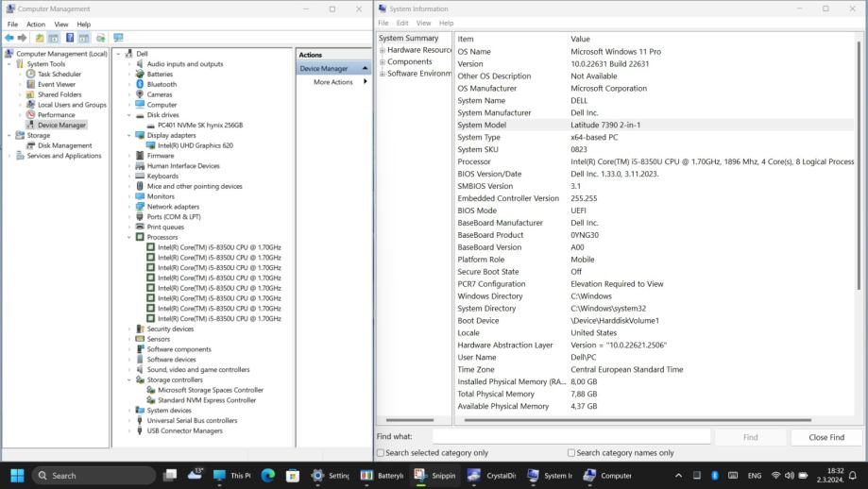This screenshot has height=489, width=868.
Task: Open Microsoft Store from the taskbar
Action: 292,476
